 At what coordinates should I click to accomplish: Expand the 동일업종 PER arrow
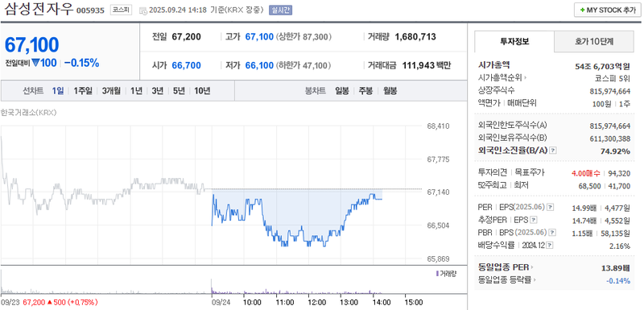(532, 267)
